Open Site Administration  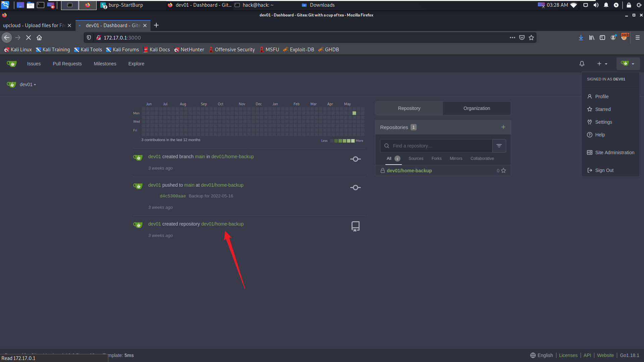610,153
